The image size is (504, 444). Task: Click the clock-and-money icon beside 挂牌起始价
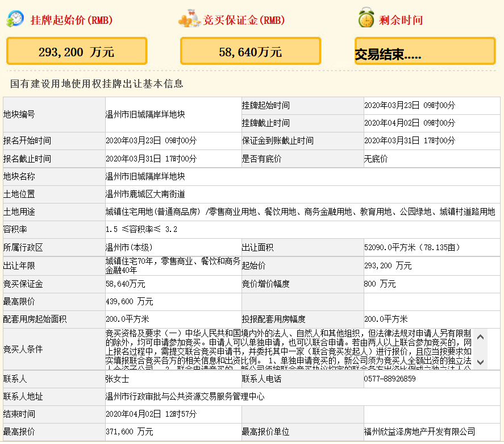pos(15,18)
